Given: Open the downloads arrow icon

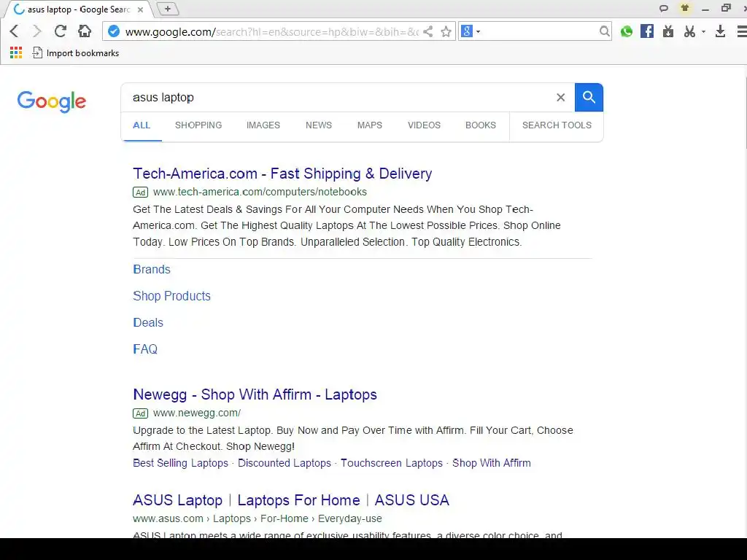Looking at the screenshot, I should point(720,31).
